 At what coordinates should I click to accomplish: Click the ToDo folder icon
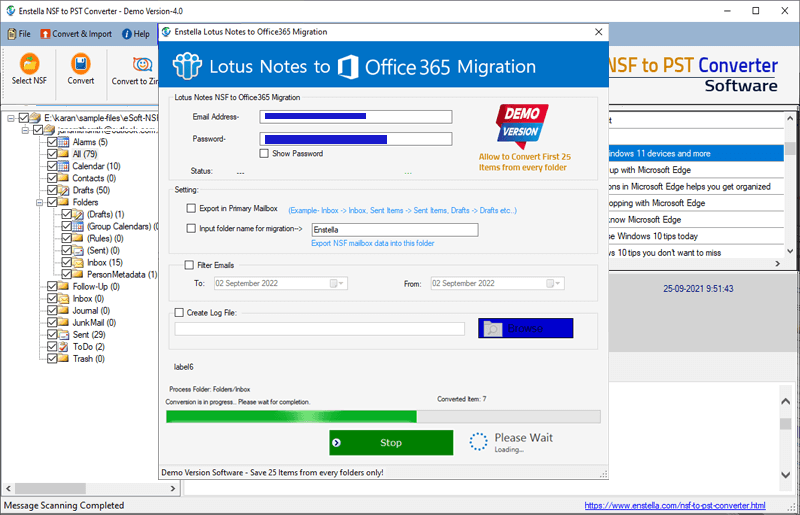63,347
